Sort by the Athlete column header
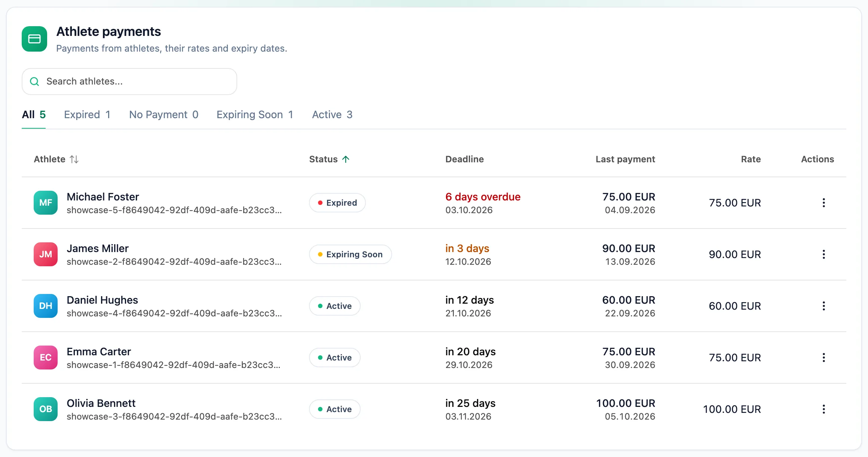 point(56,159)
